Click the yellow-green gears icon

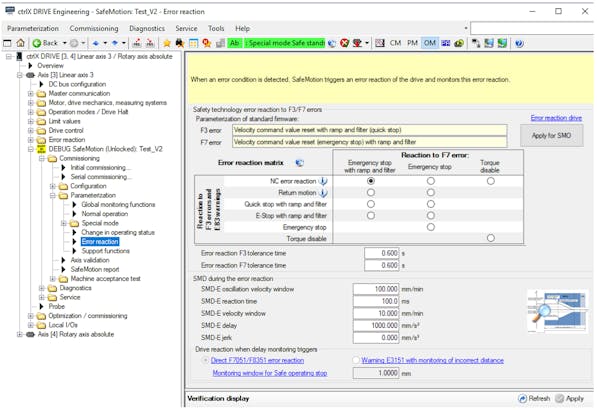coord(459,43)
